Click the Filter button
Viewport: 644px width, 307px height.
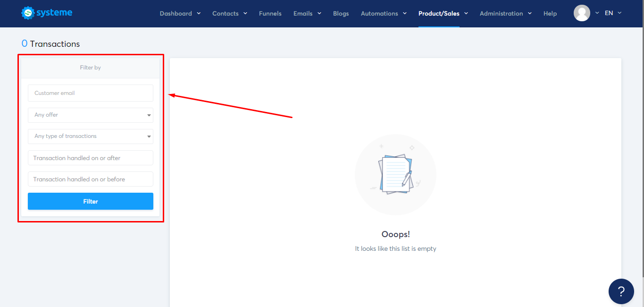coord(90,201)
